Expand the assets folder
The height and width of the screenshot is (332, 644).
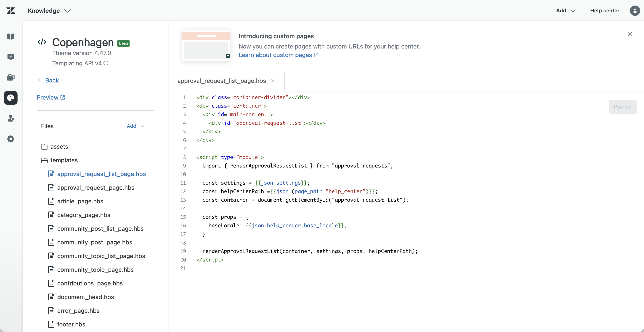click(x=55, y=147)
